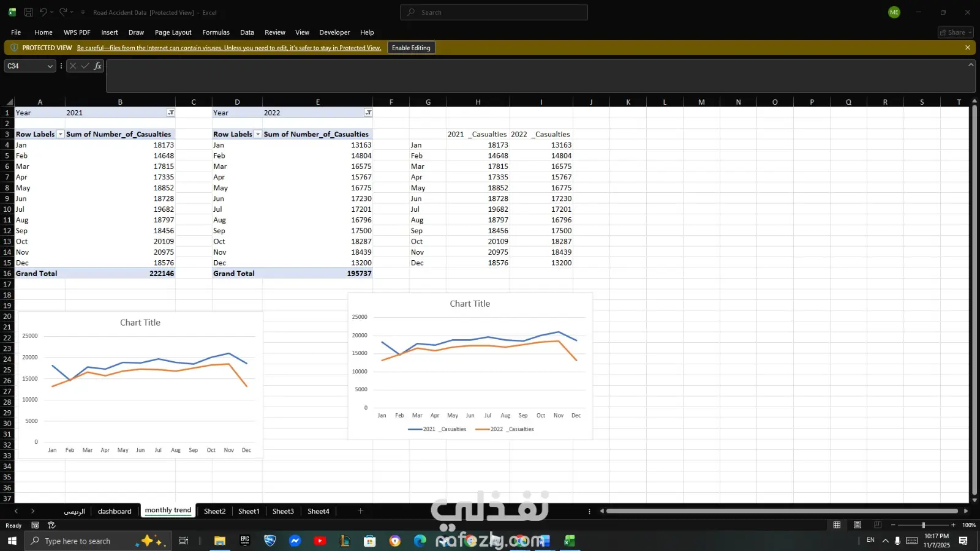This screenshot has width=980, height=551.
Task: Click the horizontal scroll right arrow
Action: point(966,511)
